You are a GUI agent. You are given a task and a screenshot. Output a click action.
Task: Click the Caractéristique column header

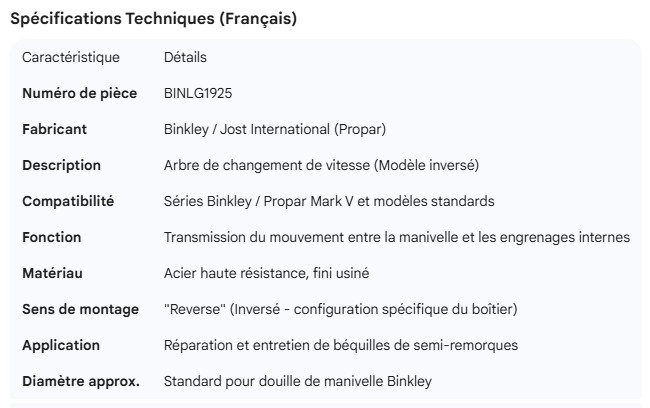click(x=71, y=58)
